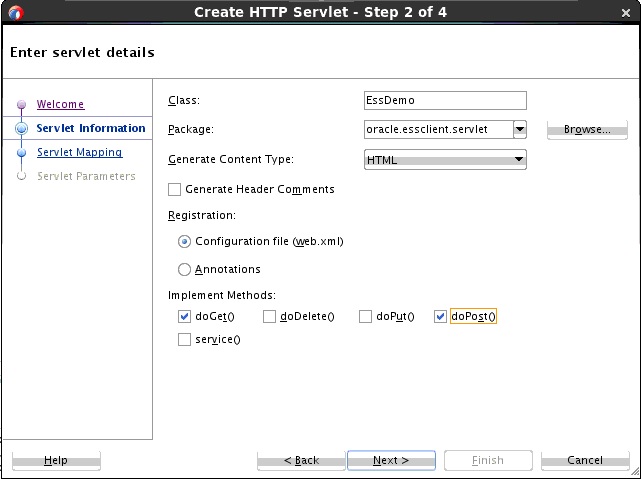The width and height of the screenshot is (641, 479).
Task: Click the Servlet Parameters disabled step label
Action: (x=86, y=176)
